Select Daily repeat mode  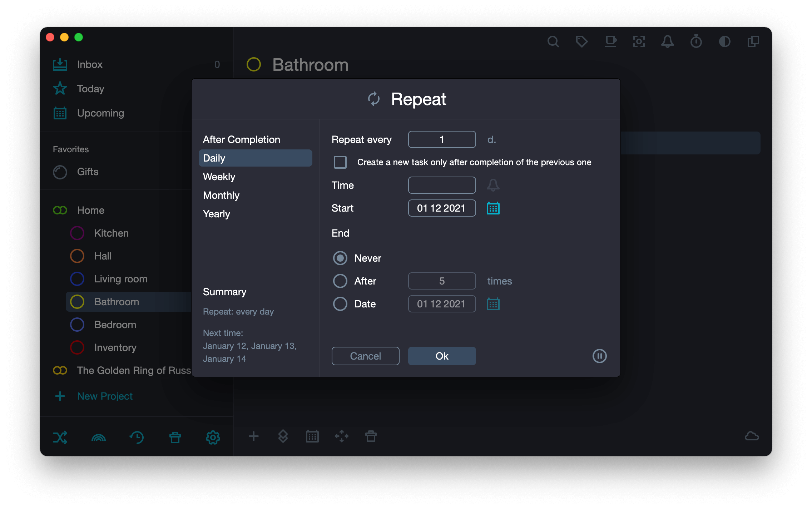pos(256,158)
